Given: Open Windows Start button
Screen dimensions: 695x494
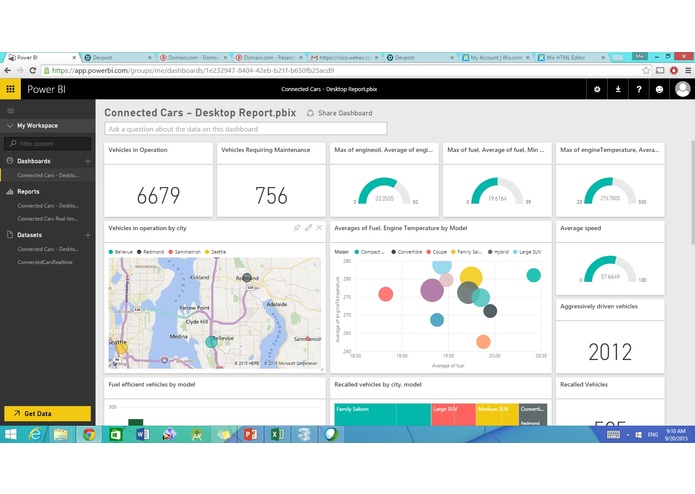Looking at the screenshot, I should 10,435.
